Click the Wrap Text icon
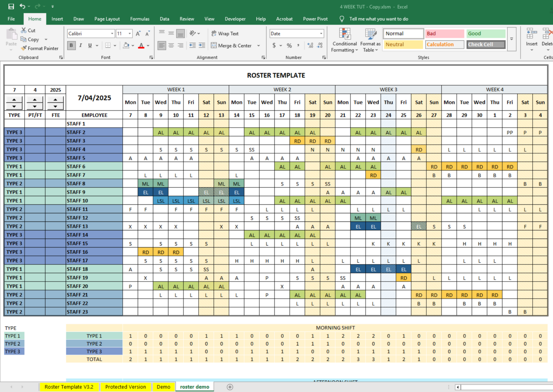Viewport: 553px width, 392px height. click(x=214, y=33)
